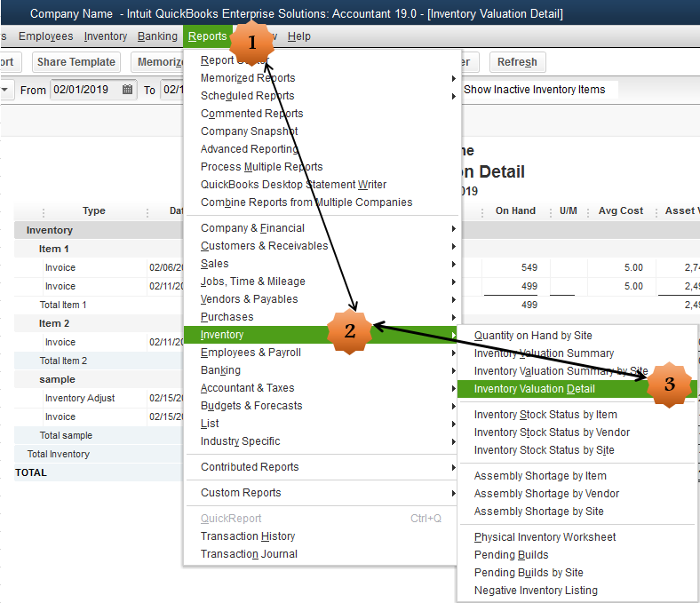700x603 pixels.
Task: Open Transaction Journal
Action: [322, 554]
